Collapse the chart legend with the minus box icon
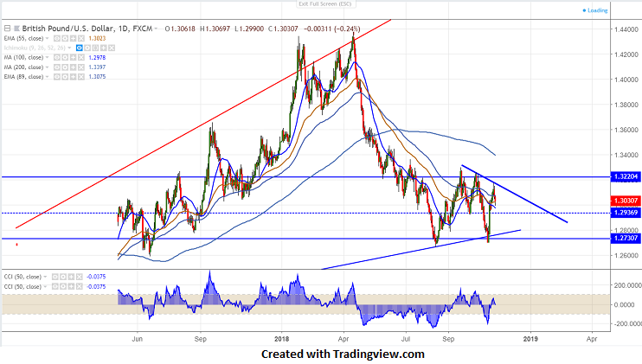The width and height of the screenshot is (642, 364). pyautogui.click(x=8, y=29)
